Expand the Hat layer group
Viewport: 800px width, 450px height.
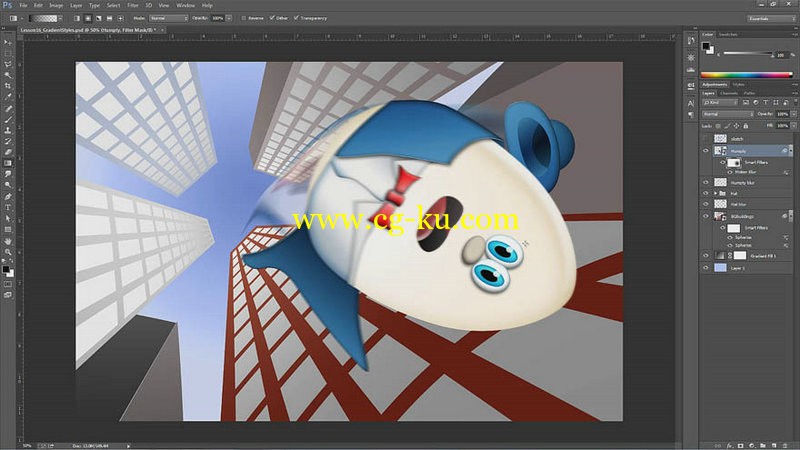pos(715,193)
